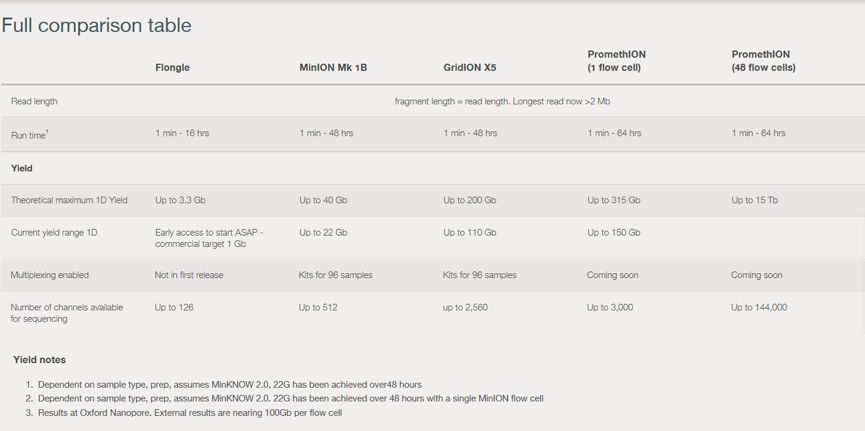The height and width of the screenshot is (431, 865).
Task: Click the Run time row label
Action: (30, 134)
